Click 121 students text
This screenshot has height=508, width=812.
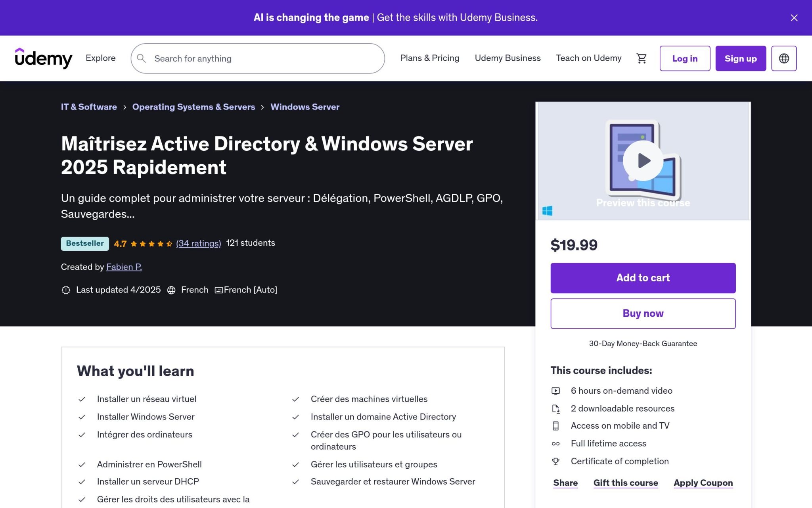click(251, 243)
